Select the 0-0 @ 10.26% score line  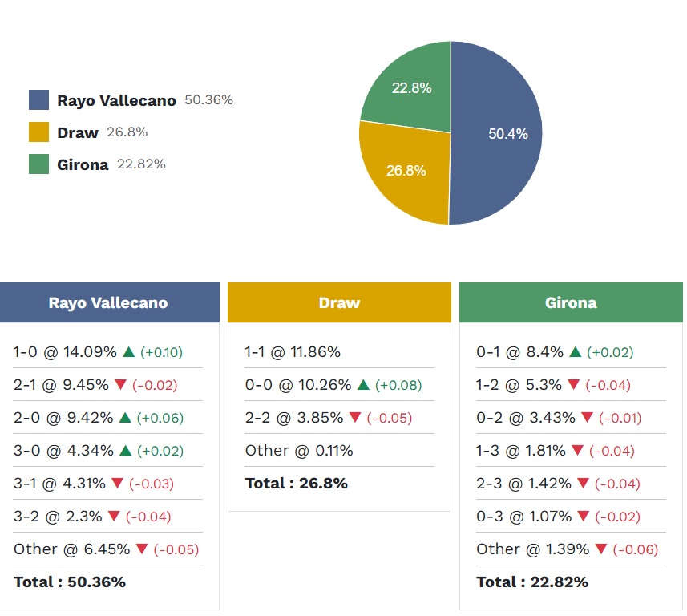click(298, 385)
